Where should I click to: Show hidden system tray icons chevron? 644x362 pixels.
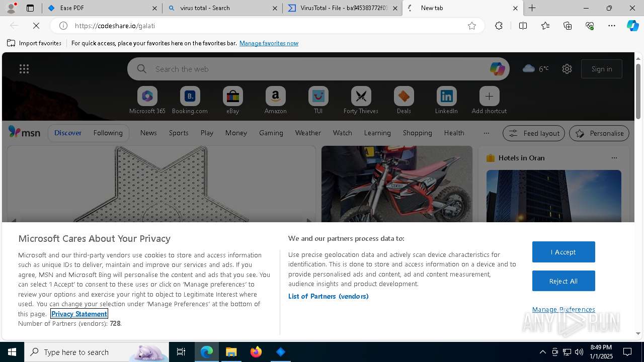[x=542, y=352]
